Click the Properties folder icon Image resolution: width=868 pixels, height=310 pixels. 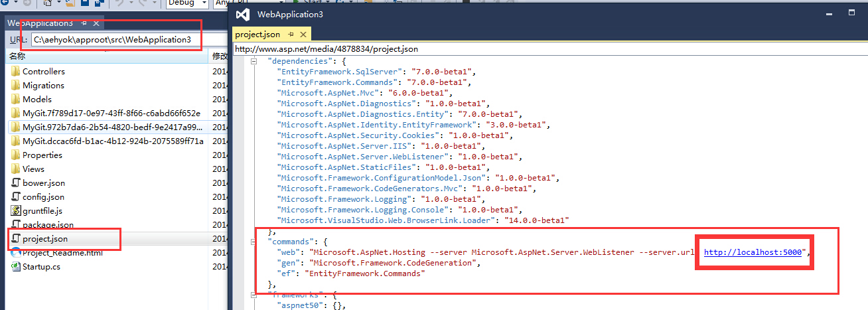pyautogui.click(x=16, y=155)
